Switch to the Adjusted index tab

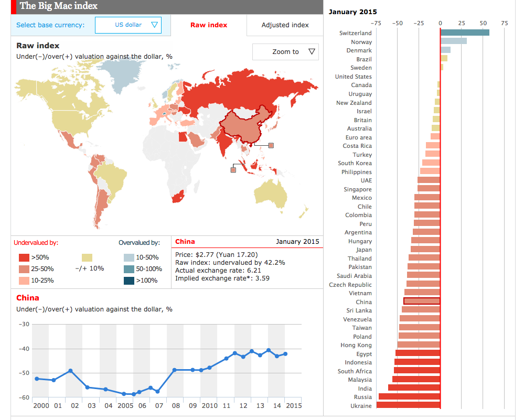point(285,25)
